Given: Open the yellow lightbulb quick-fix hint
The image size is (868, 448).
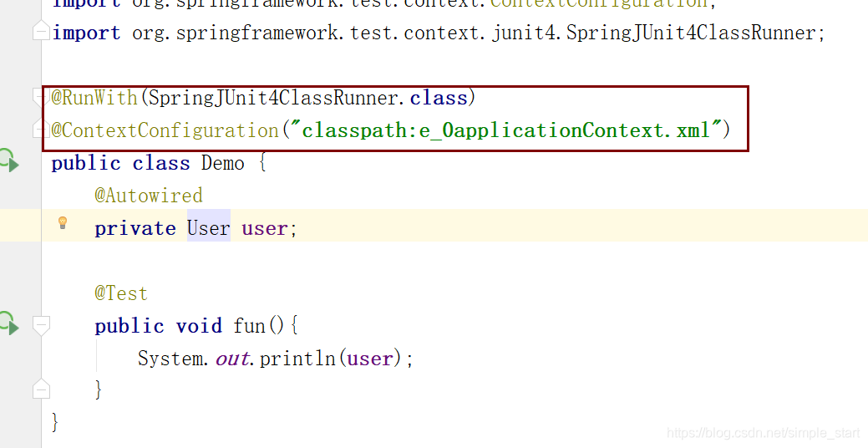Looking at the screenshot, I should 63,222.
